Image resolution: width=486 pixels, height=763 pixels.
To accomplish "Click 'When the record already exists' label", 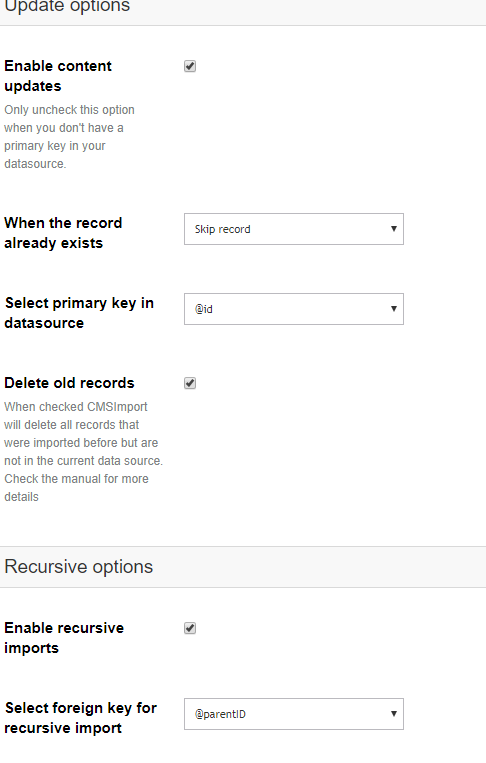I will [x=63, y=233].
